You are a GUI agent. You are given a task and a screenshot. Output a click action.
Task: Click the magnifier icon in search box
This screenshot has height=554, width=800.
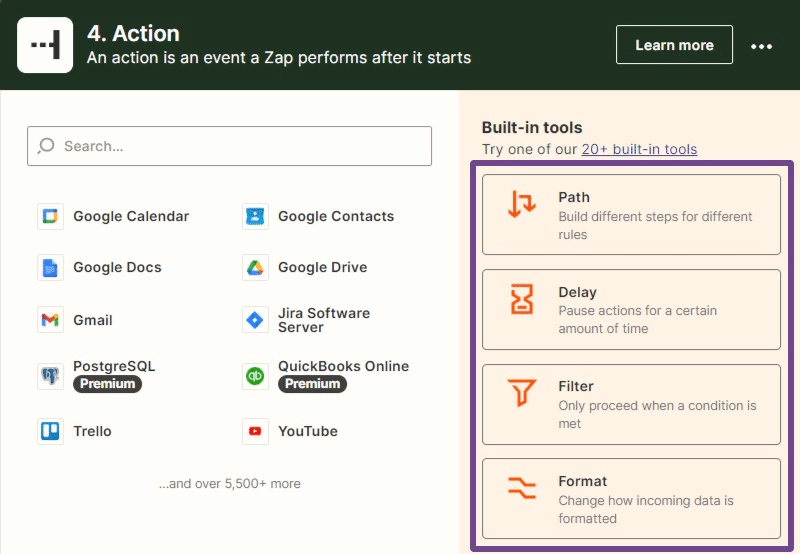[46, 146]
